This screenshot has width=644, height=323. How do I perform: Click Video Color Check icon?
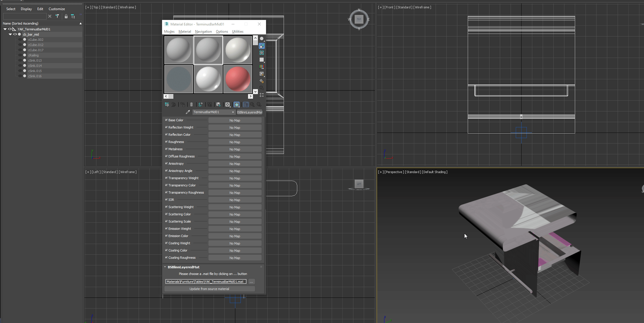(262, 67)
